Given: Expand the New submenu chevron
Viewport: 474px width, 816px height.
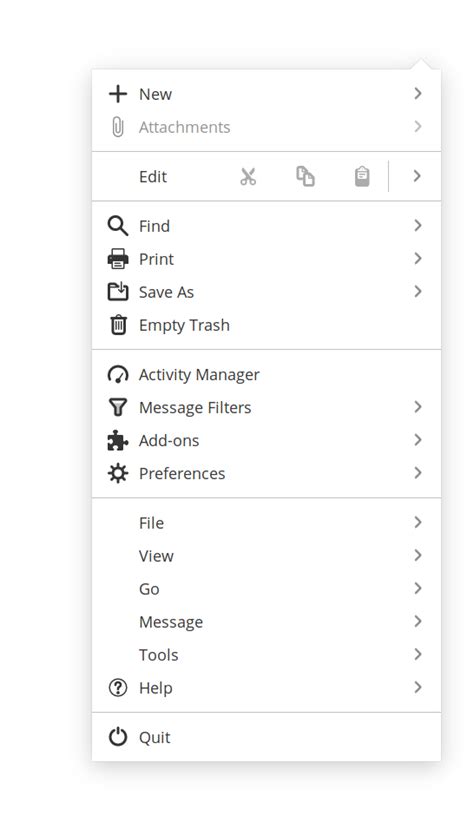Looking at the screenshot, I should 417,94.
